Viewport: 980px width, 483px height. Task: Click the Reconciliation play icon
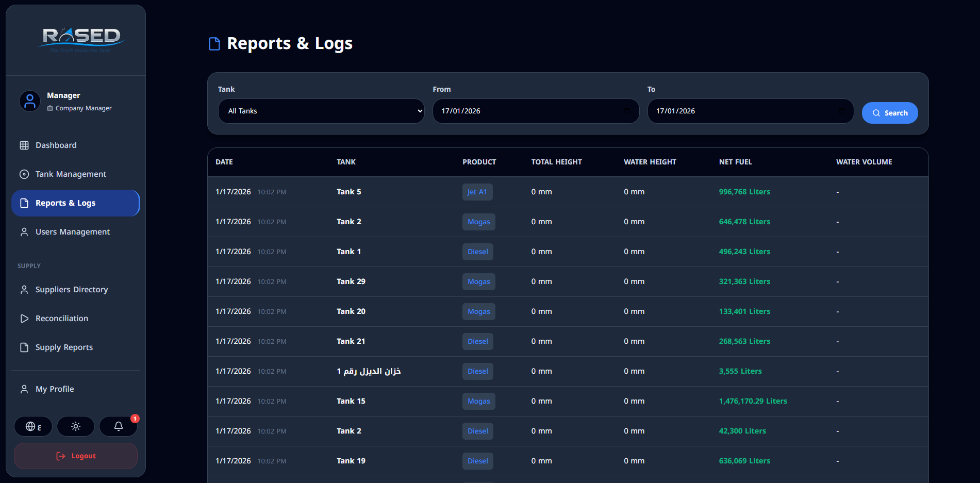(x=24, y=319)
